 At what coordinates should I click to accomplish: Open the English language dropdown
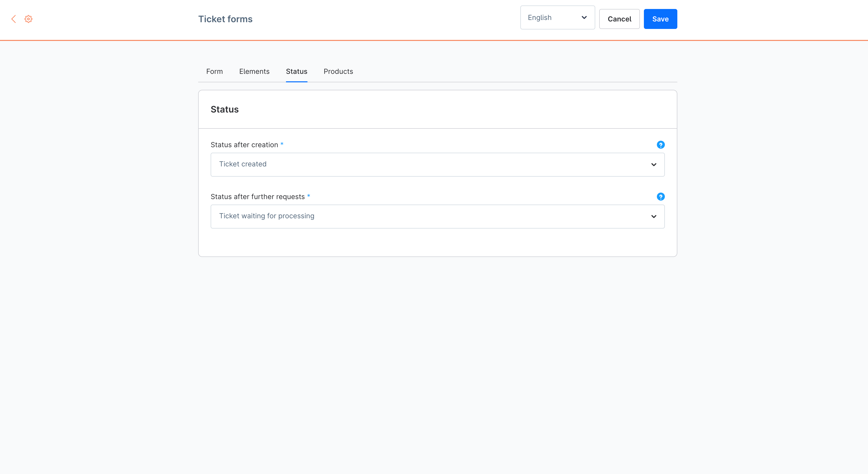tap(557, 17)
